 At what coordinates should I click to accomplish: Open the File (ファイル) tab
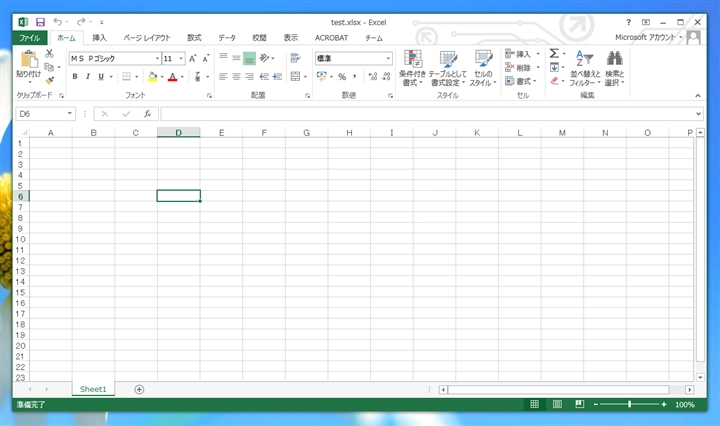pos(30,38)
